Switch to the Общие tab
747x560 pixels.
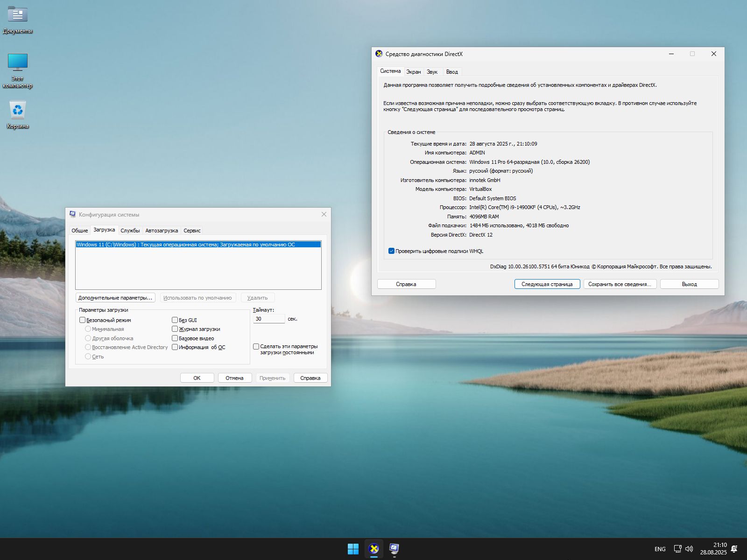pos(79,231)
